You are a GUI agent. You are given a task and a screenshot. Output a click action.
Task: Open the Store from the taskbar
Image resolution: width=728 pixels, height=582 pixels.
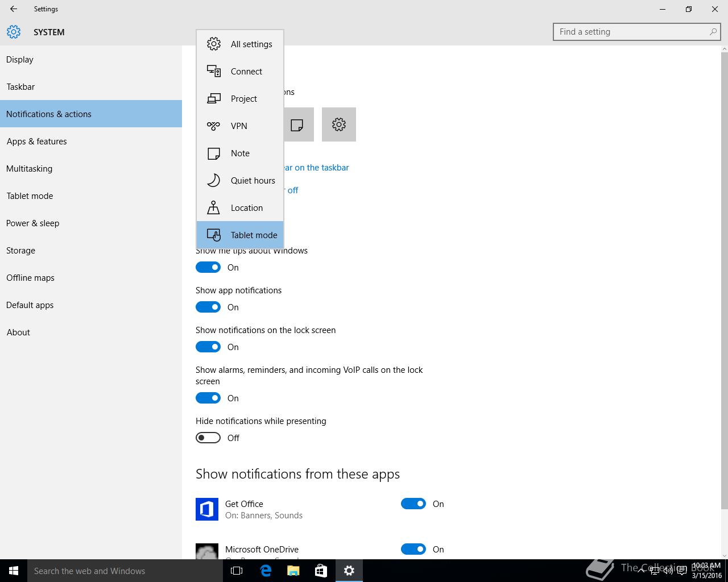[x=321, y=571]
